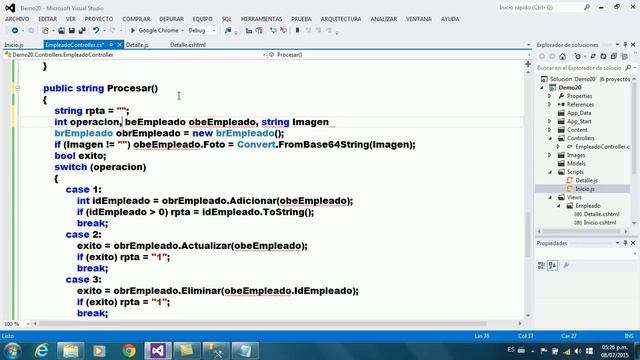Open Google Chrome from the taskbar
This screenshot has width=640, height=360.
pyautogui.click(x=129, y=351)
